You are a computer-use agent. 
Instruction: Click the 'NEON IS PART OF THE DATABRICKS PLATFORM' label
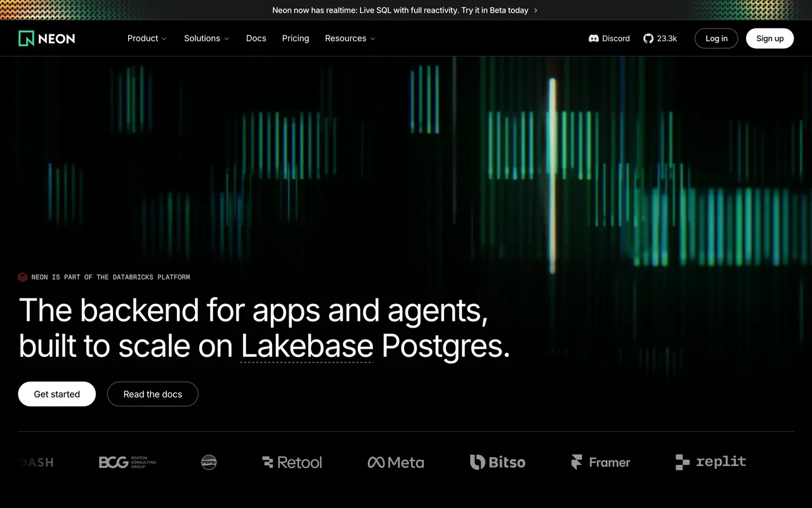(x=110, y=277)
